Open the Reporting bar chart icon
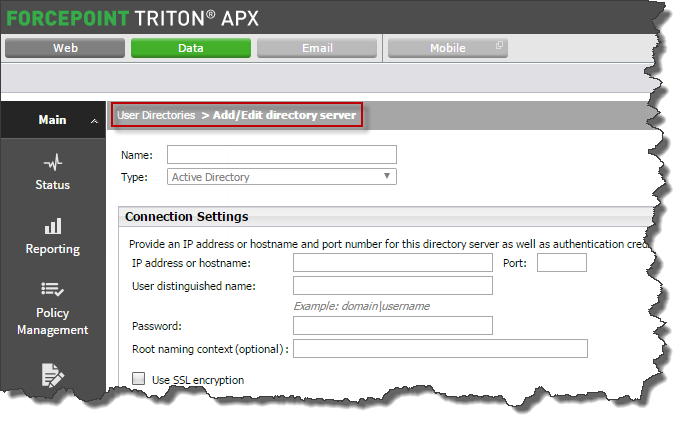Screen dimensions: 690x428 point(53,226)
